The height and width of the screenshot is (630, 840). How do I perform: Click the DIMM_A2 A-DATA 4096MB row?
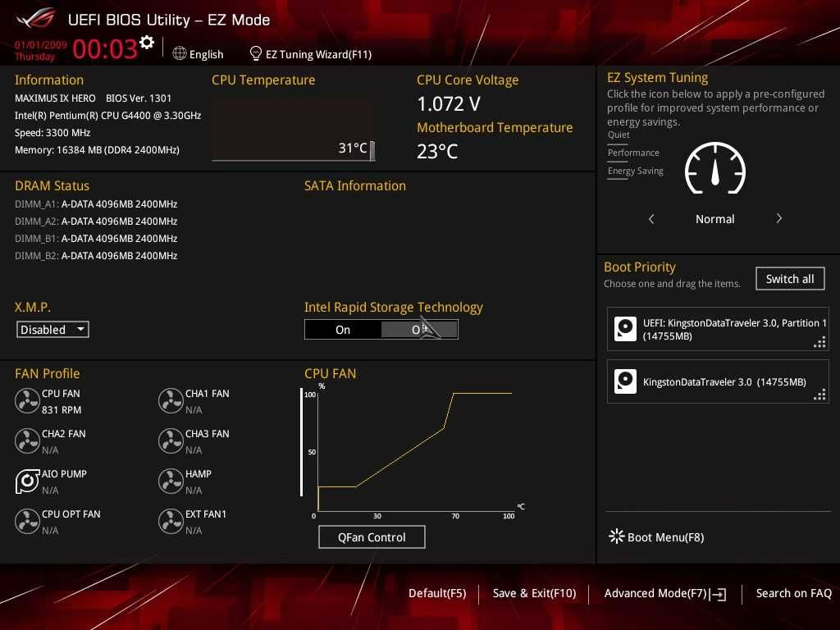click(x=96, y=221)
